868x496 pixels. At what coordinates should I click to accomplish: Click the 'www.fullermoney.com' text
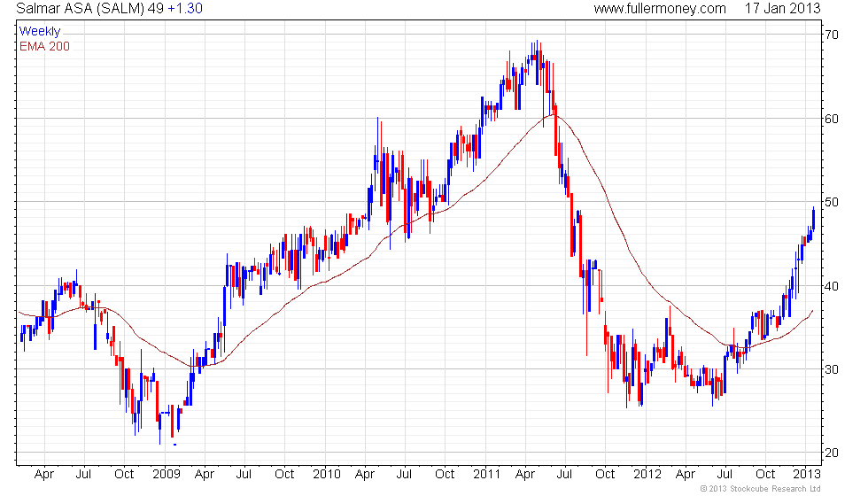[x=660, y=8]
